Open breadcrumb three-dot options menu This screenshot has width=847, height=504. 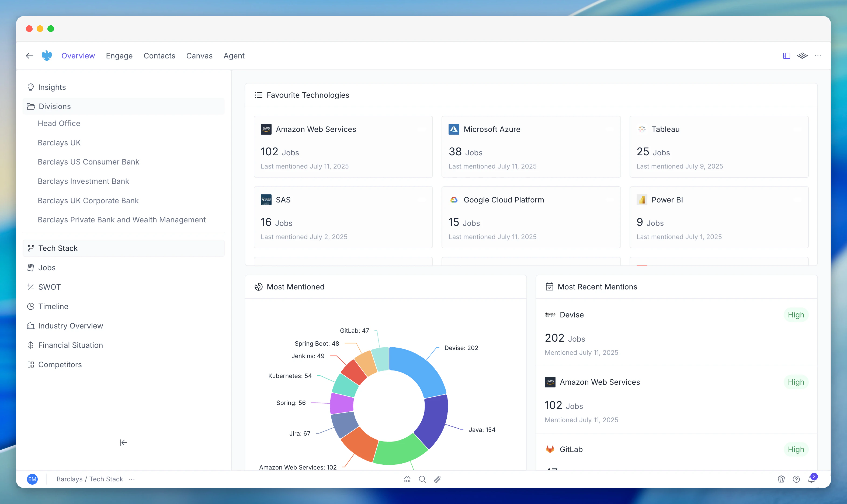click(x=132, y=479)
